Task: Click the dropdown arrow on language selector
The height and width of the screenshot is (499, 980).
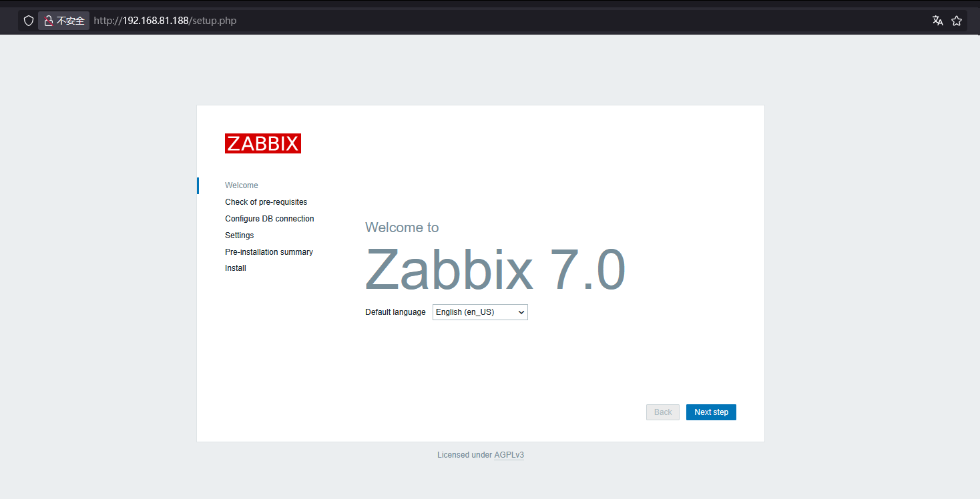Action: pyautogui.click(x=520, y=312)
